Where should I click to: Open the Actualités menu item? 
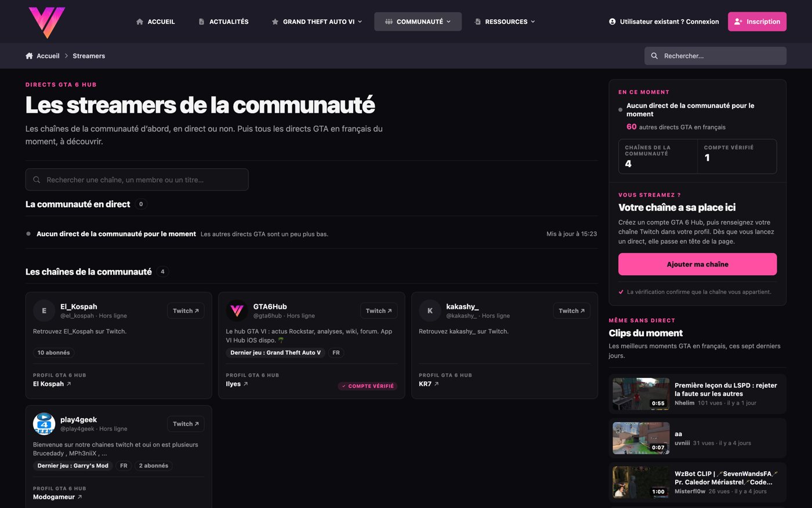tap(223, 21)
